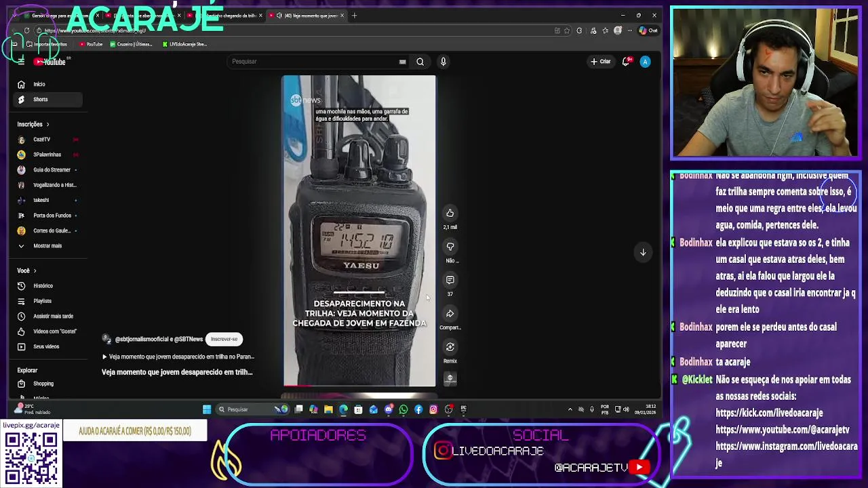Screen dimensions: 868x488
Task: Open Instagram from the taskbar
Action: pos(433,409)
